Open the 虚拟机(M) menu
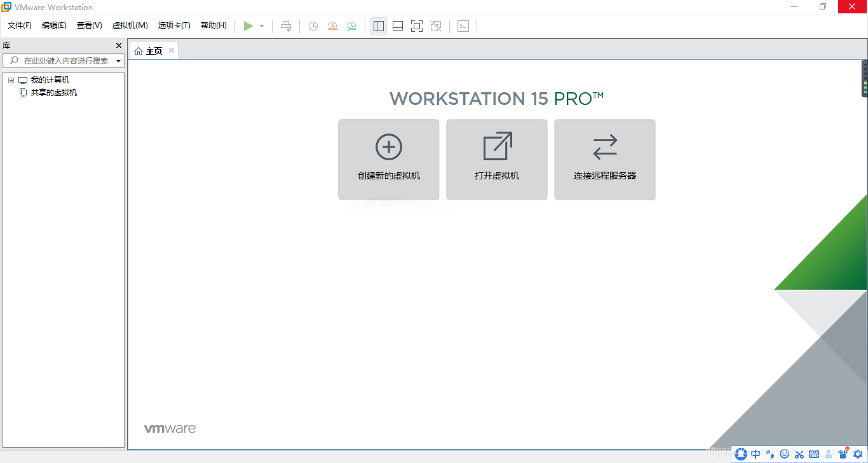This screenshot has width=868, height=463. pyautogui.click(x=130, y=25)
